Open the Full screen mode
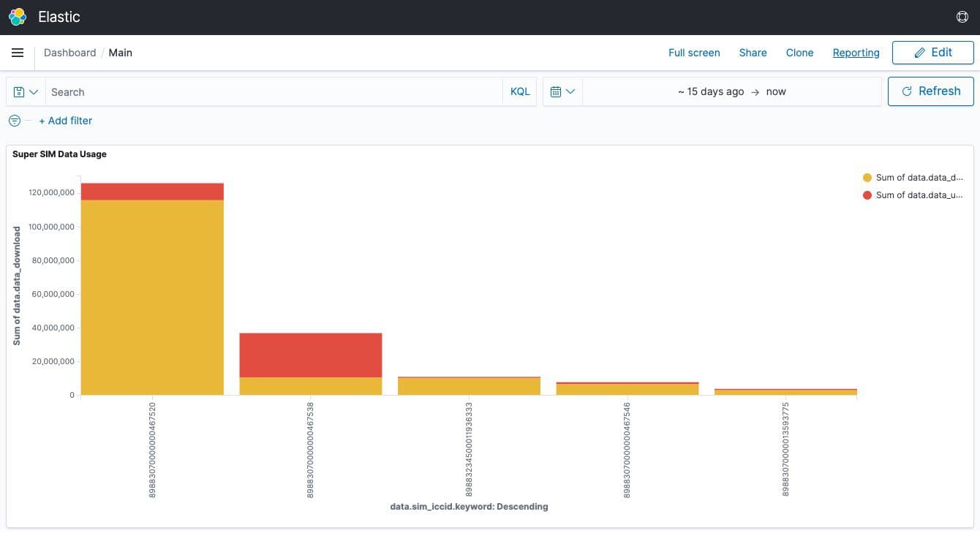 (x=694, y=53)
